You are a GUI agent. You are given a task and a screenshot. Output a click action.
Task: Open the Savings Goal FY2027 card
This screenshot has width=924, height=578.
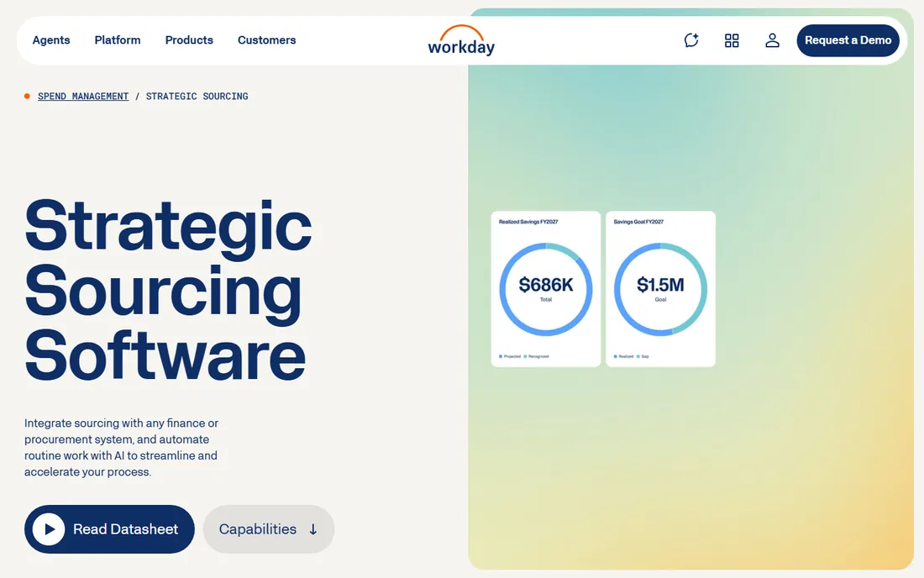pyautogui.click(x=660, y=289)
